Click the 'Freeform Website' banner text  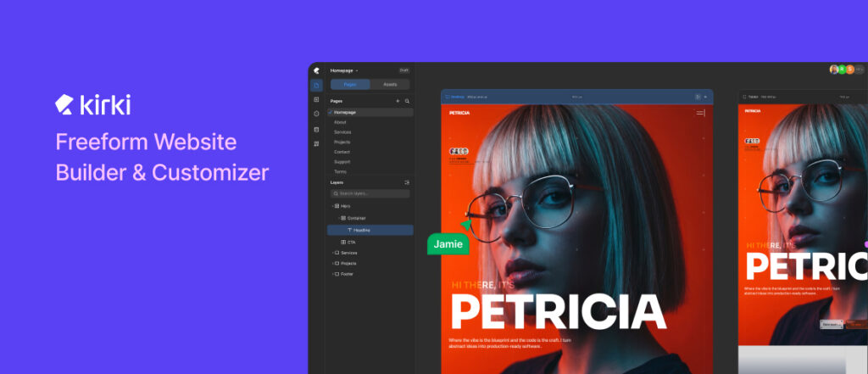pyautogui.click(x=146, y=142)
